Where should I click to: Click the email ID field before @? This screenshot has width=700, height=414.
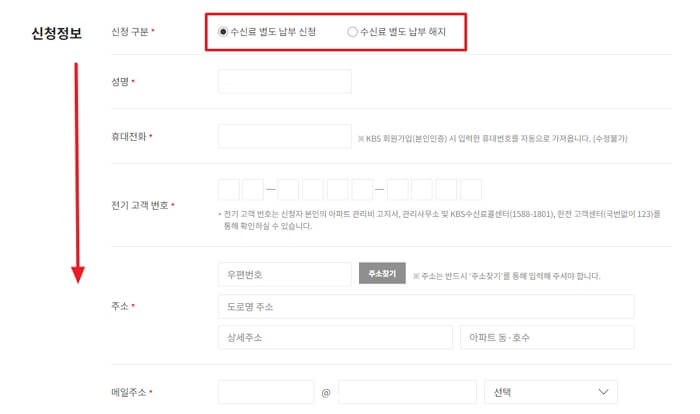coord(266,392)
